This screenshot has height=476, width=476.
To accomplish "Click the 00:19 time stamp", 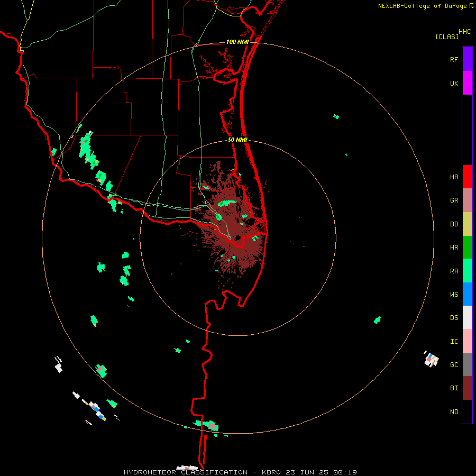I will (x=345, y=472).
